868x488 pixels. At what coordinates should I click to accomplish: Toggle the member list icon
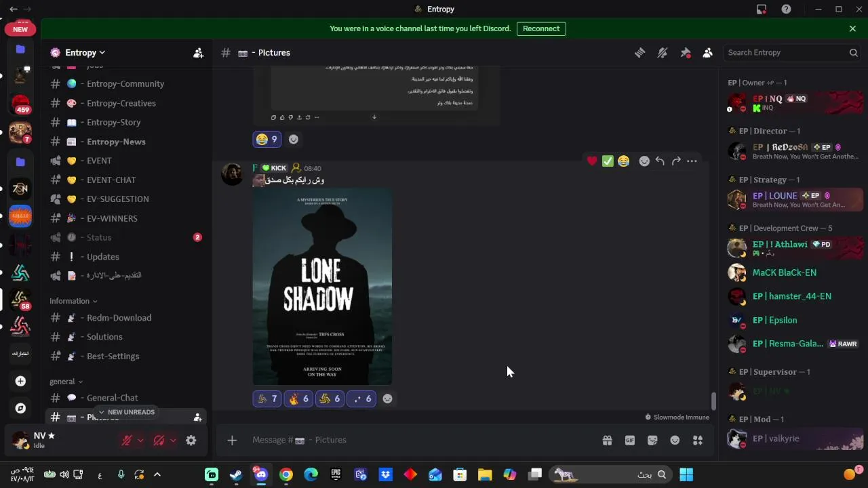708,53
